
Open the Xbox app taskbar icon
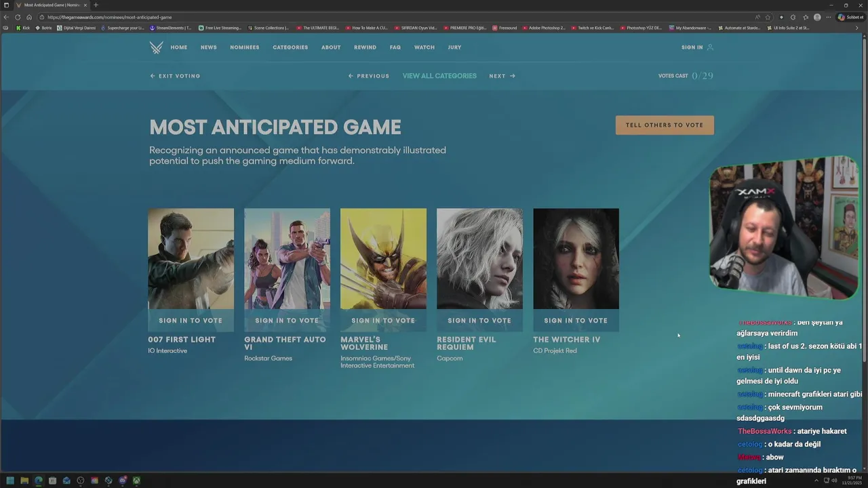point(136,481)
